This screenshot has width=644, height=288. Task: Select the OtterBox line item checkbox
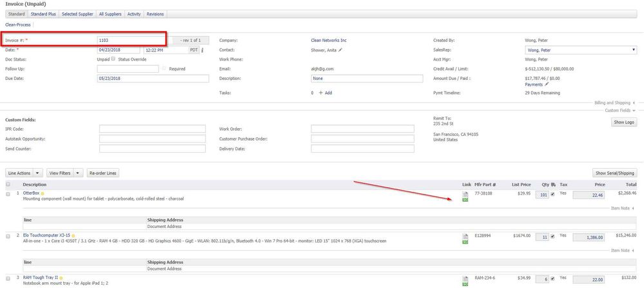(x=8, y=193)
